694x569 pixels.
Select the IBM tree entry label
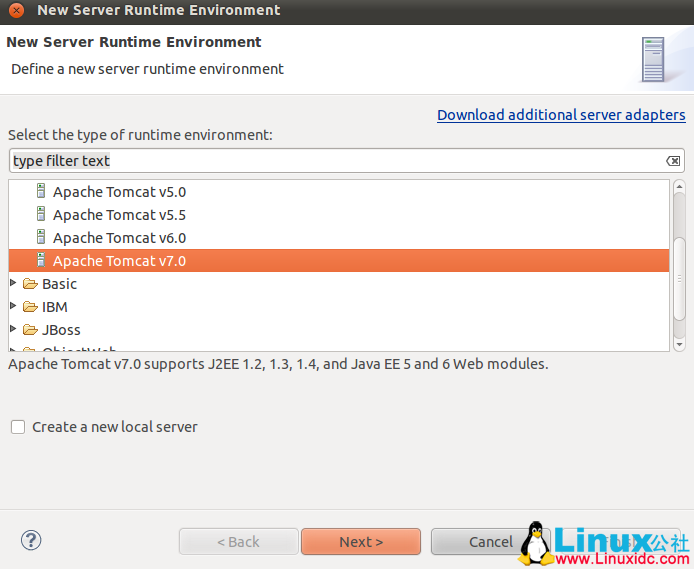[55, 307]
